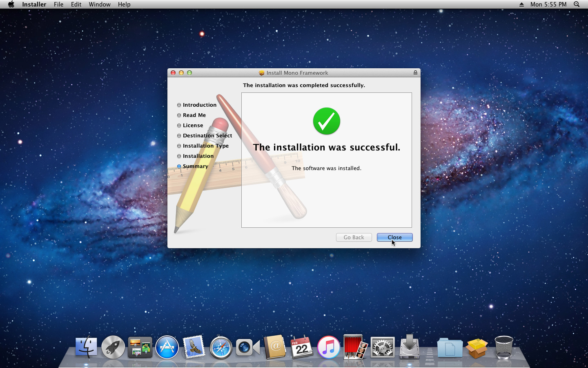Launch Launchpad rocket icon
This screenshot has height=368, width=588.
click(x=113, y=348)
